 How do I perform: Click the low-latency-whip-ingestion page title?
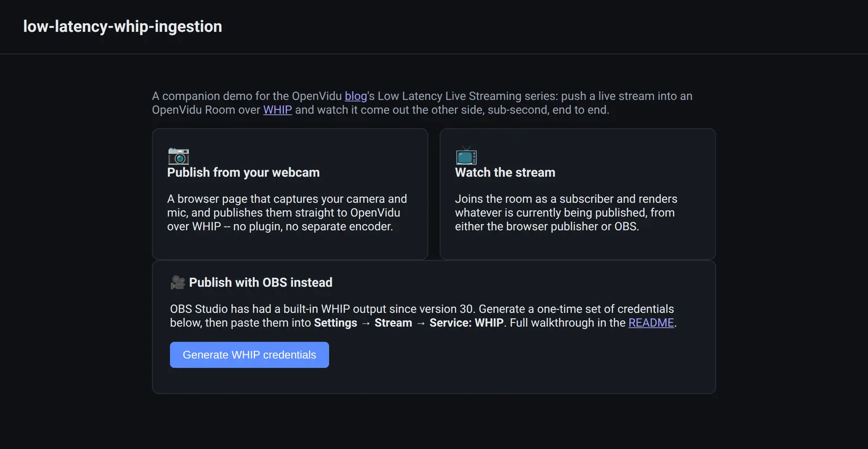[123, 27]
